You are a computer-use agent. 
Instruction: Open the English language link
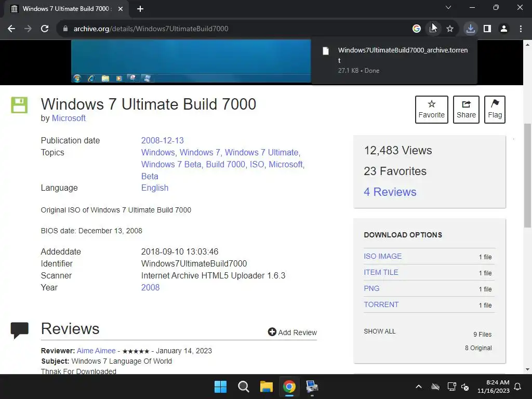[155, 188]
